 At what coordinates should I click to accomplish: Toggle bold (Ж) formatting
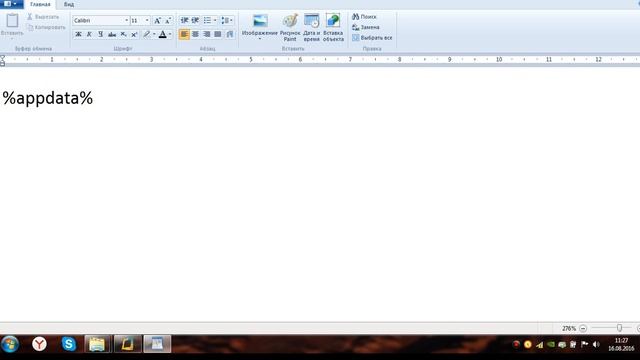tap(78, 34)
